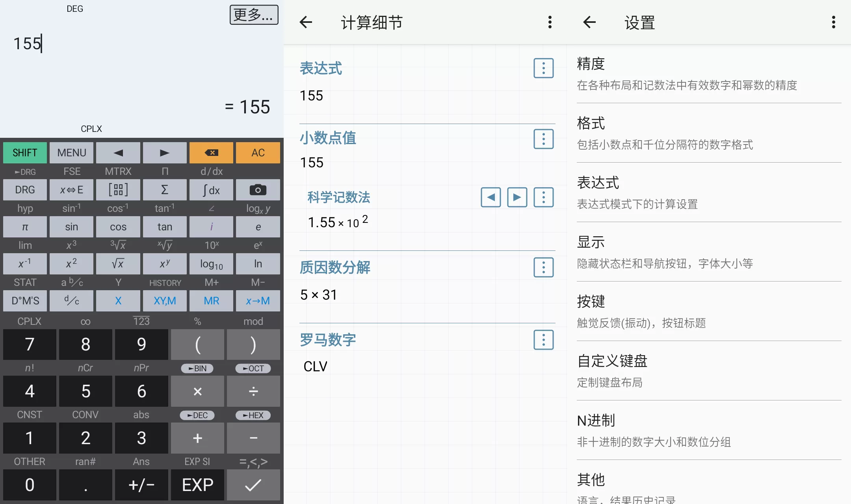Tap the camera screenshot icon on the keypad
The image size is (851, 504).
point(258,190)
